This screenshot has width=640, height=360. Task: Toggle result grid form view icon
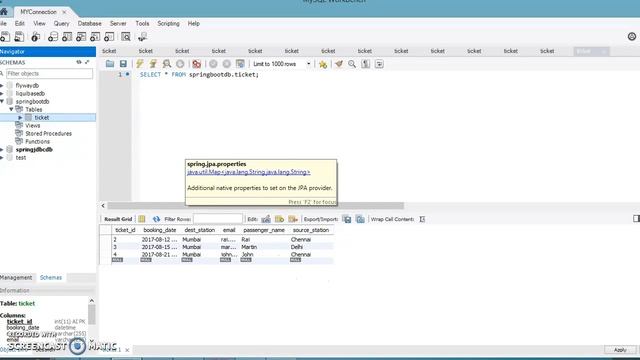(142, 219)
